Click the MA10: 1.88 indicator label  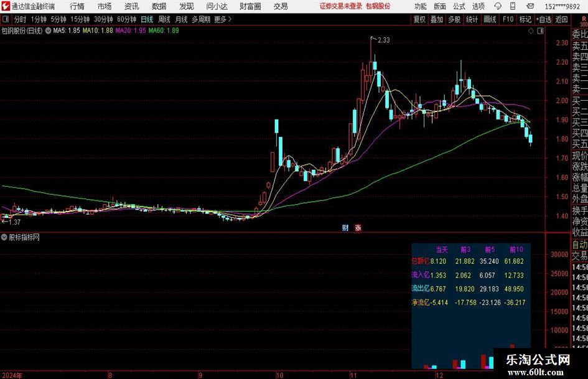(98, 30)
